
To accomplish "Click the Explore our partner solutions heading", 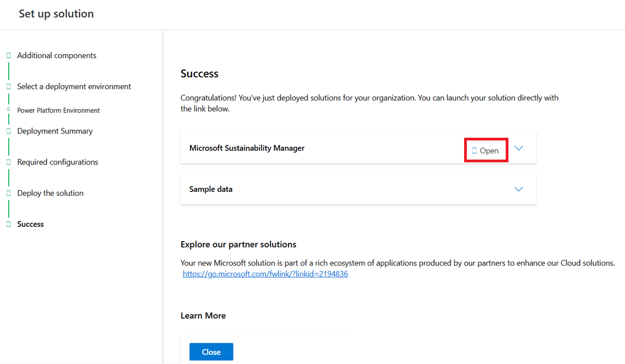I will tap(239, 244).
